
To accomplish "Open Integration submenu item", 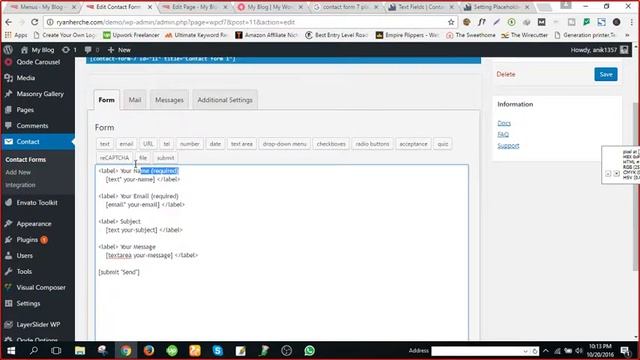I will click(x=20, y=185).
